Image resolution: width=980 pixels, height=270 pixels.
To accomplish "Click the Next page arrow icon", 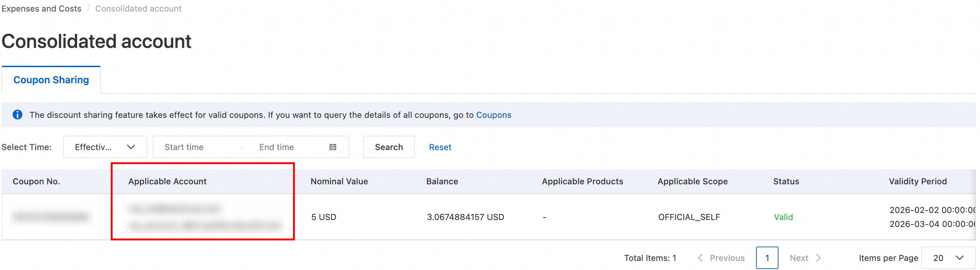I will click(818, 258).
